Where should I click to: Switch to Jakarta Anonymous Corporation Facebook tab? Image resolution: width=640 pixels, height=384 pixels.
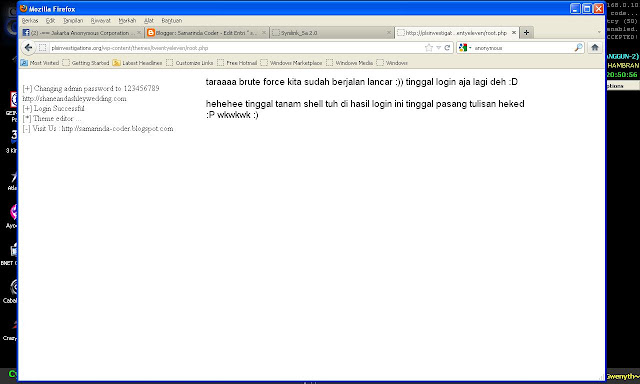click(x=81, y=33)
